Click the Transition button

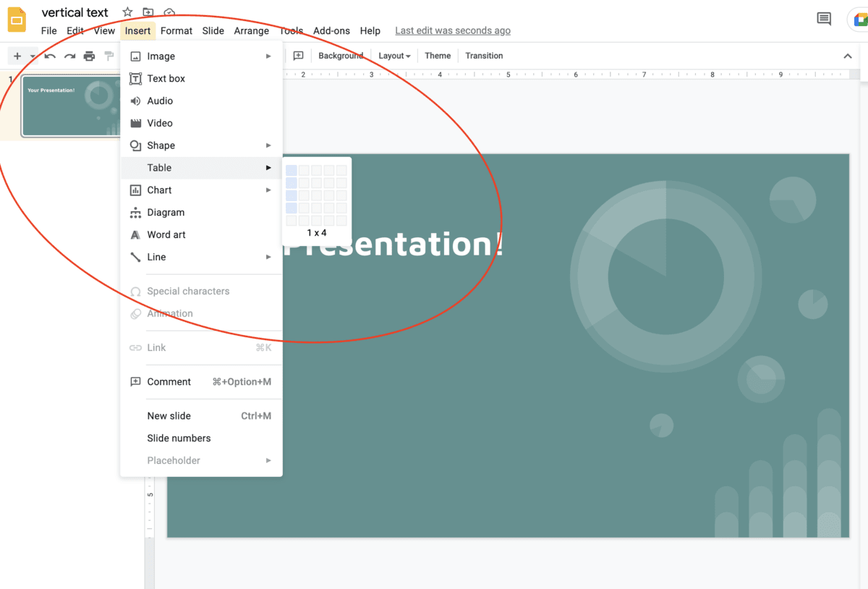484,56
